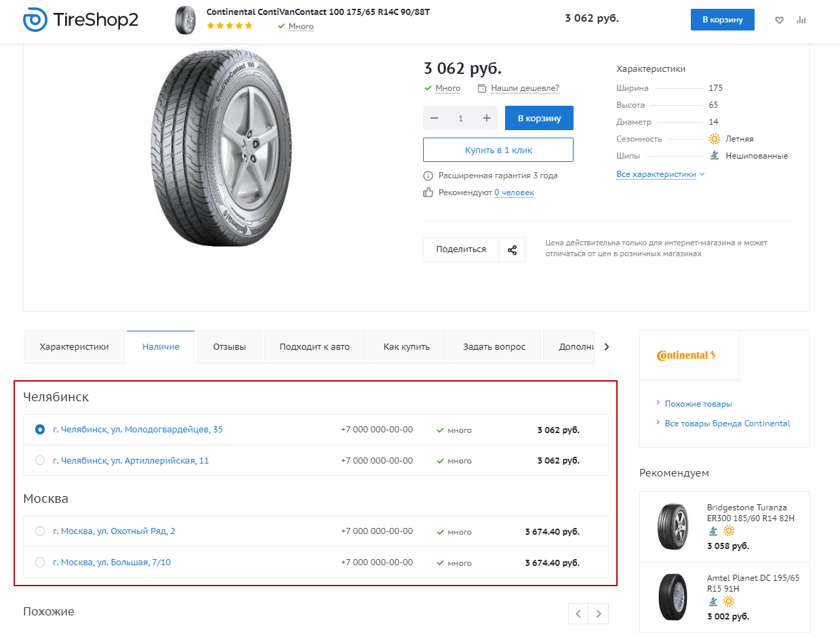
Task: Select store ул. Большая, 7/10 radio
Action: (x=40, y=563)
